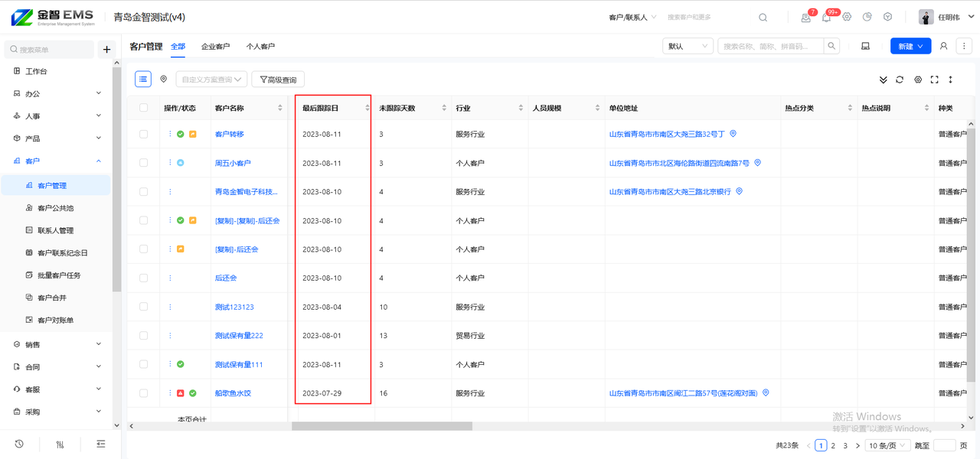Select the list view icon
Screen dimensions: 980x459
143,79
